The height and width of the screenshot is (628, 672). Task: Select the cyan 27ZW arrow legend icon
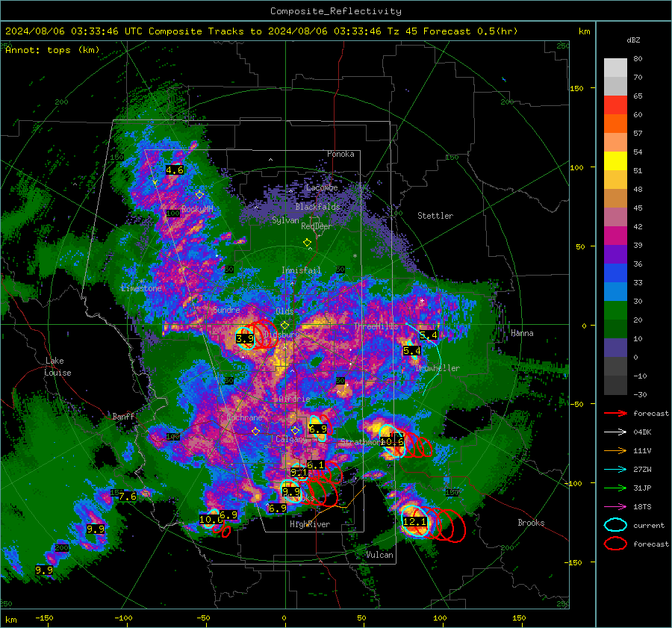615,470
